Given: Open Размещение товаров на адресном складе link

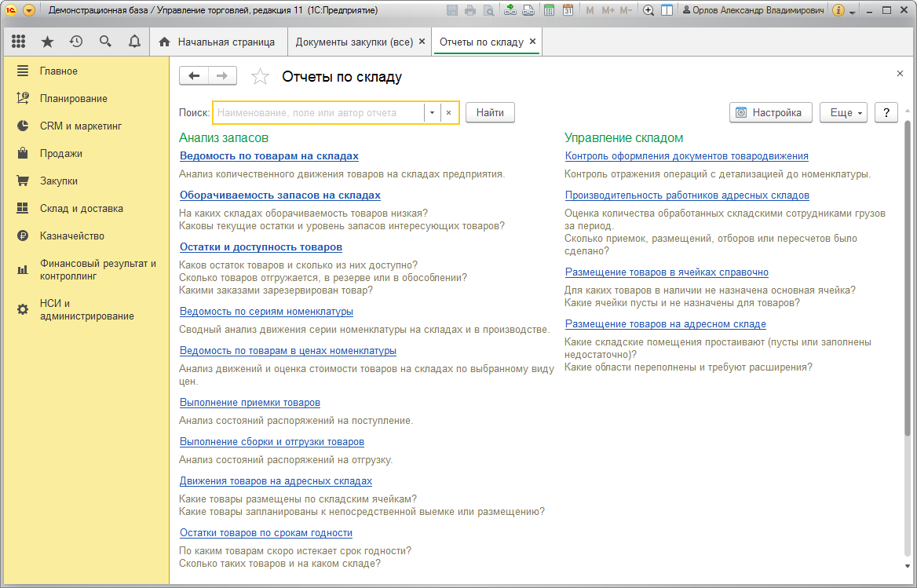Looking at the screenshot, I should tap(666, 323).
